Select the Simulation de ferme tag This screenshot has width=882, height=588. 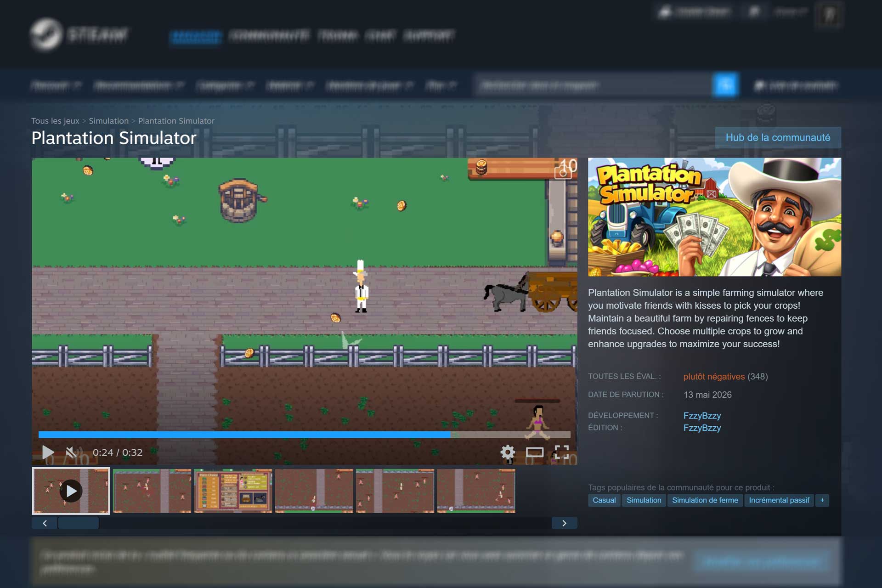[705, 500]
